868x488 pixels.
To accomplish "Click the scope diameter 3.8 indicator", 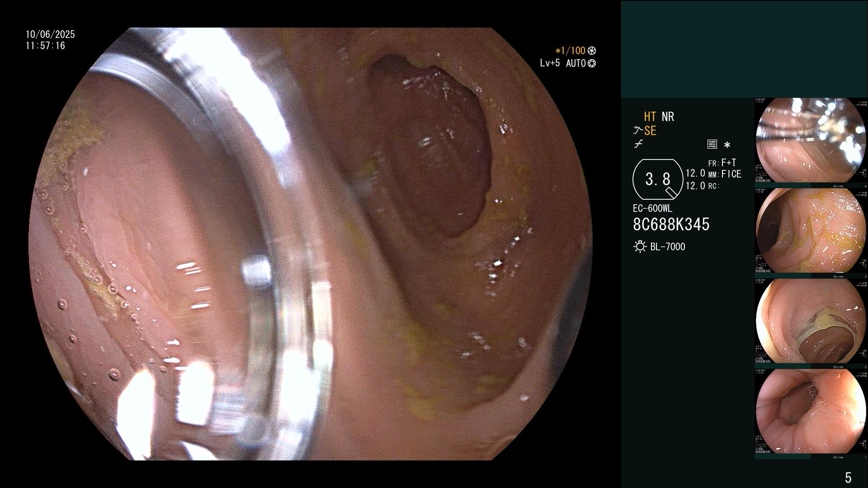I will (658, 179).
